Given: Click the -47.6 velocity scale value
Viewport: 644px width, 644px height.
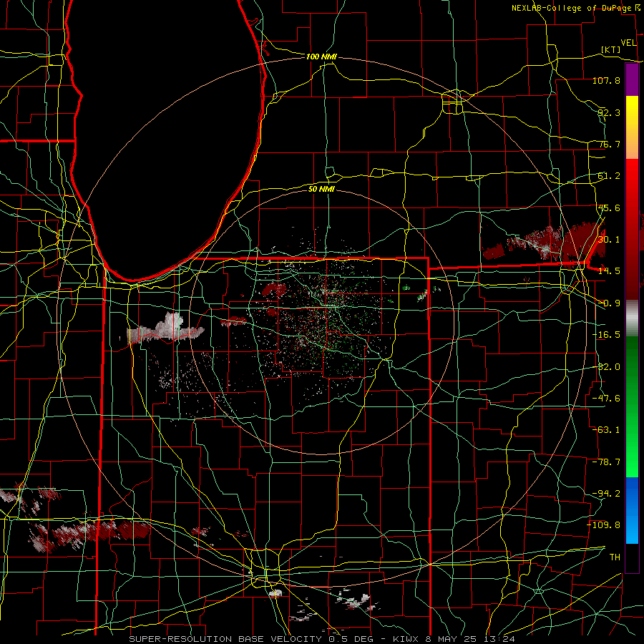Looking at the screenshot, I should click(x=606, y=399).
